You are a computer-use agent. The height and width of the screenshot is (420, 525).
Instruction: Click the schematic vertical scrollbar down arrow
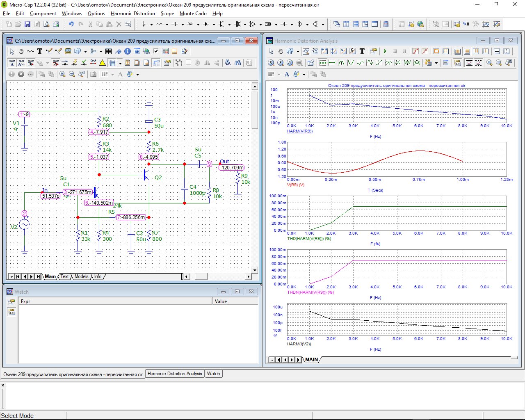[x=255, y=270]
